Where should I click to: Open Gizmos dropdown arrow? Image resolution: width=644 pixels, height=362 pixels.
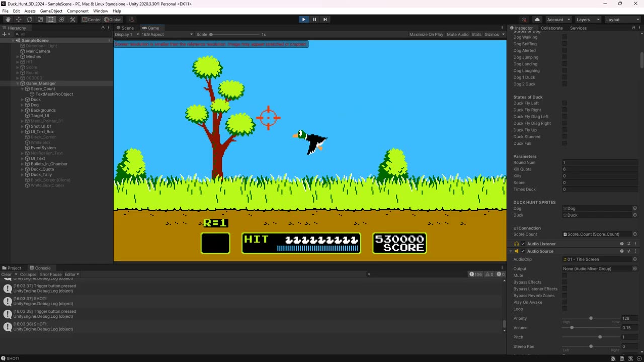point(503,35)
